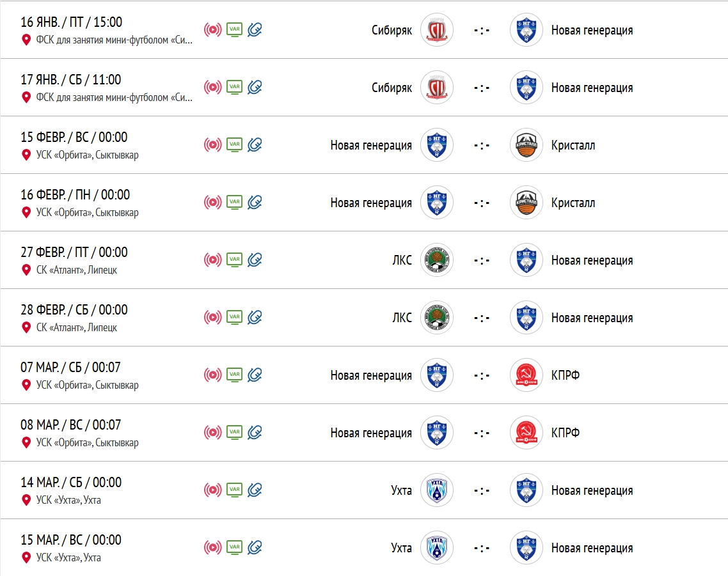
Task: Open КПРФ team link in 08 МАР. match
Action: (566, 433)
